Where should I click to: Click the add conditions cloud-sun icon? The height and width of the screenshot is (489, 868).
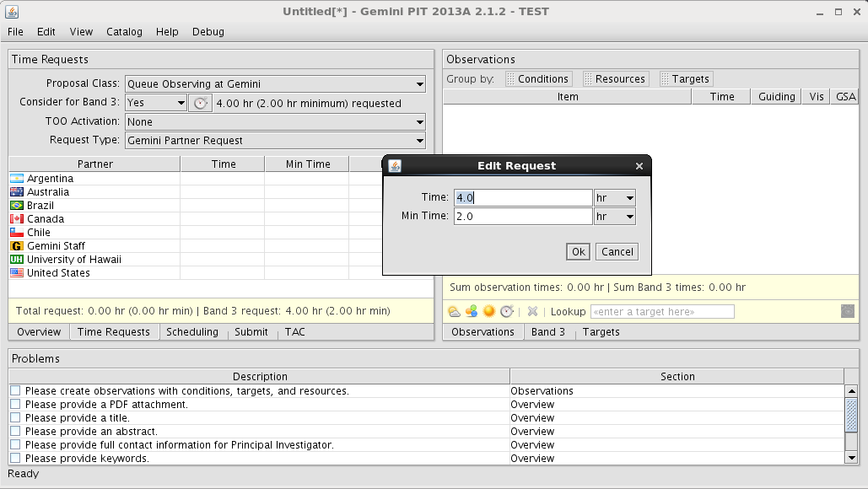coord(454,311)
